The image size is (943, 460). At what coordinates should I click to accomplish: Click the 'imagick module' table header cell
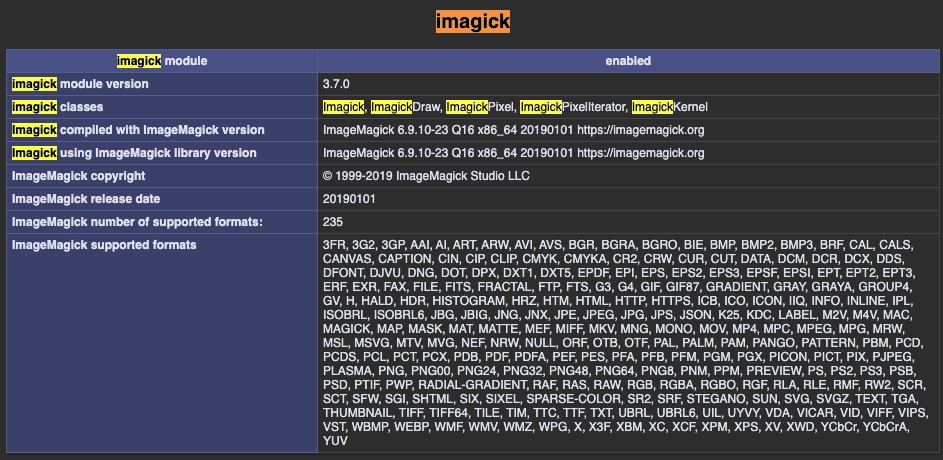(162, 61)
